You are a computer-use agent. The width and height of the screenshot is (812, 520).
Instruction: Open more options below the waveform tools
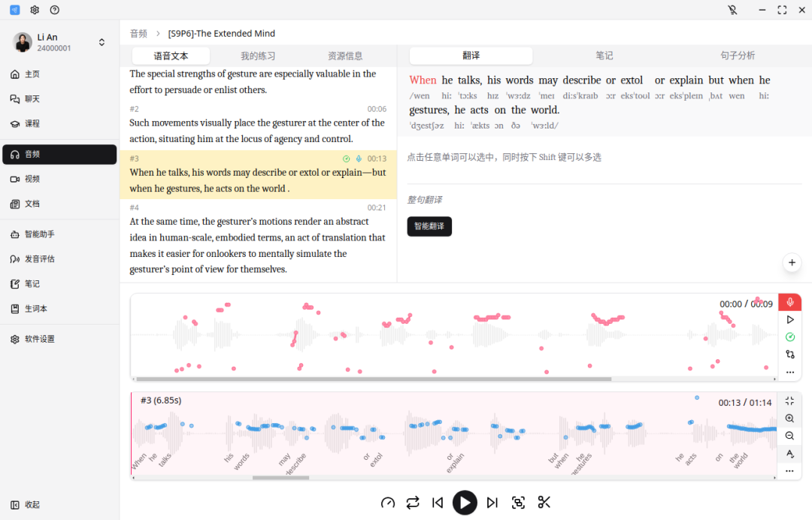(789, 371)
